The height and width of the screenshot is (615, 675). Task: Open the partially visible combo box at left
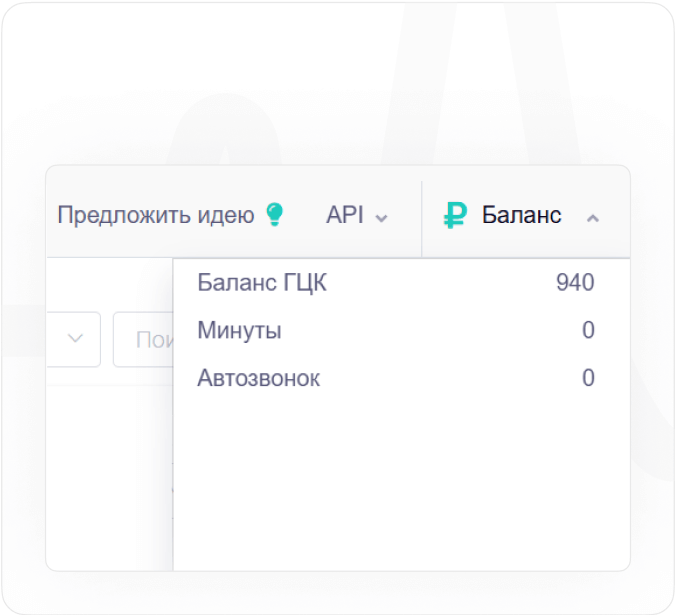coord(60,339)
